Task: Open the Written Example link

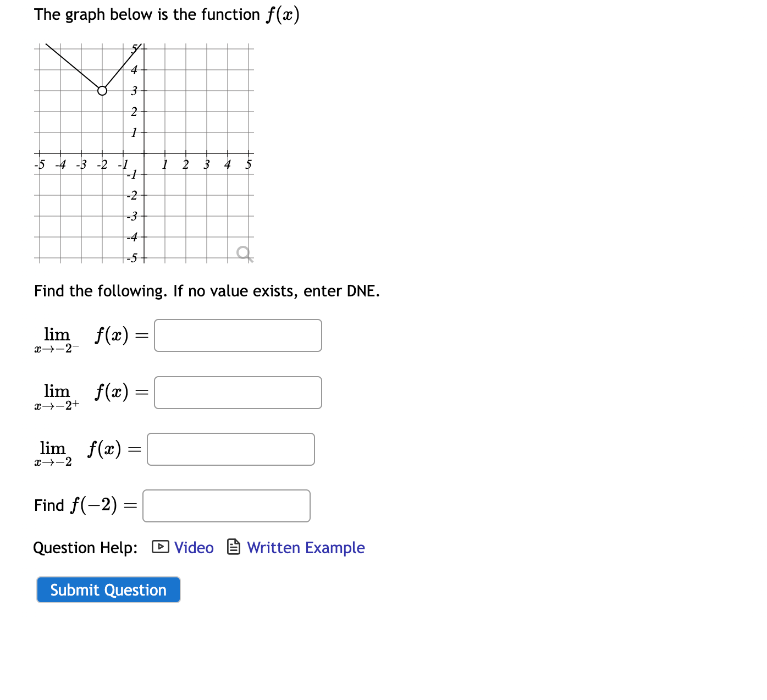Action: [306, 548]
